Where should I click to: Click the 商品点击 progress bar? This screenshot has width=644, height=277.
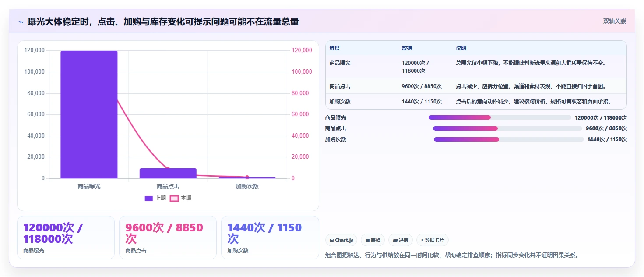pyautogui.click(x=508, y=128)
